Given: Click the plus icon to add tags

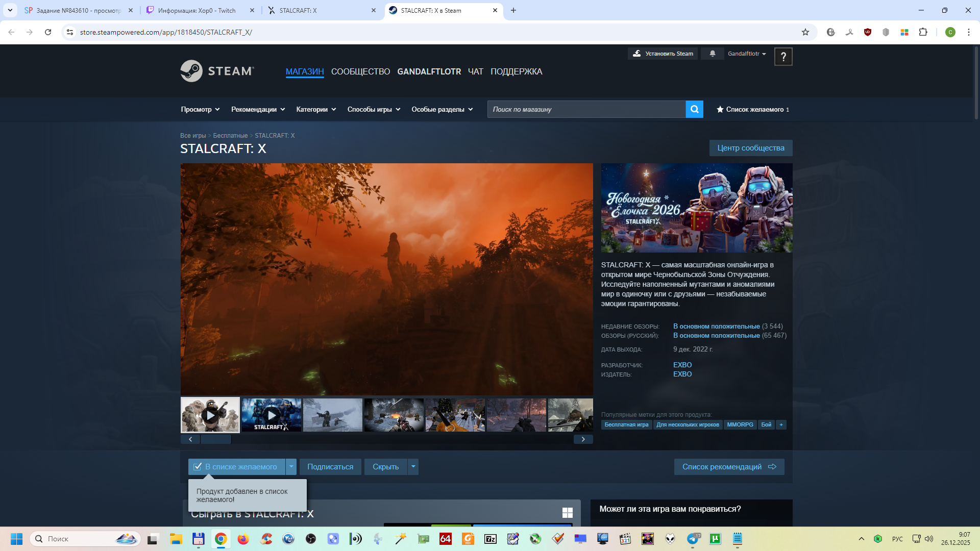Looking at the screenshot, I should click(x=781, y=424).
